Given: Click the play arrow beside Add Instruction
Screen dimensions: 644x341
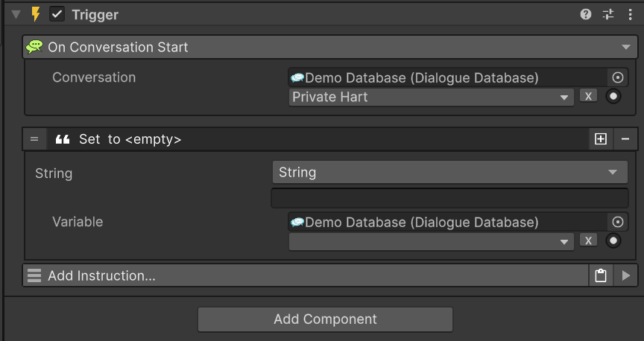Looking at the screenshot, I should [625, 275].
